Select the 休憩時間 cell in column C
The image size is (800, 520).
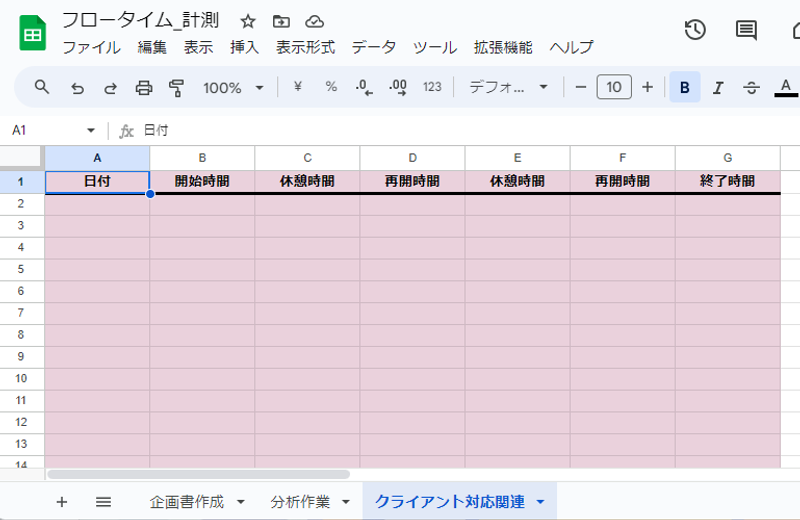click(x=307, y=182)
